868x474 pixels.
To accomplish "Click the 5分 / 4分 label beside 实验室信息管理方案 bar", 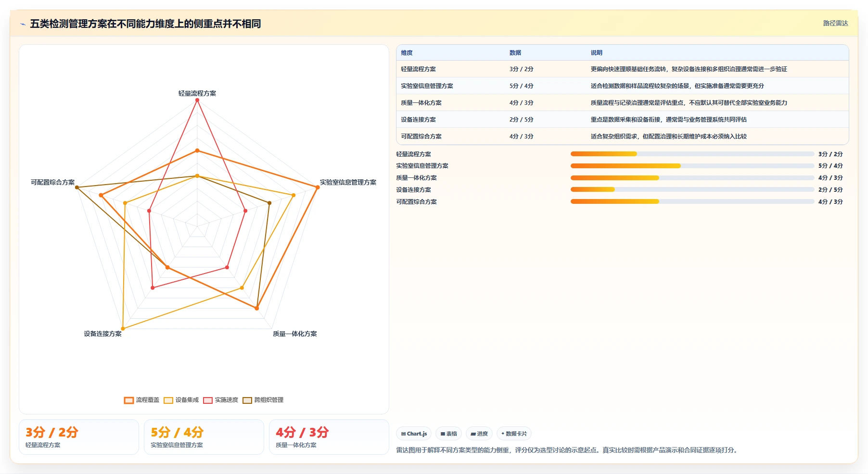I will (830, 166).
